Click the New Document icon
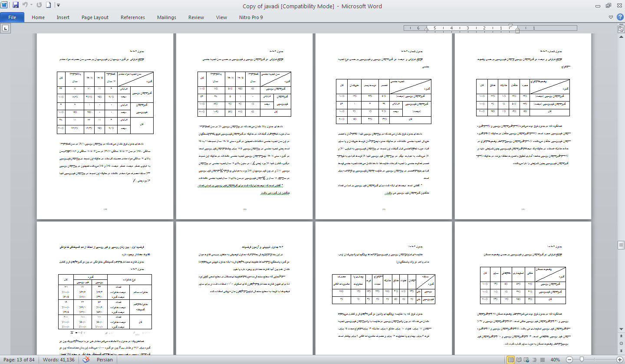Screen dimensions: 625x364 49,5
